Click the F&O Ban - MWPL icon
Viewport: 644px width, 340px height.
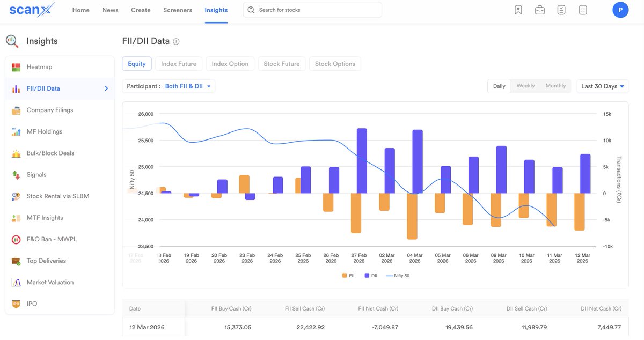pyautogui.click(x=16, y=239)
